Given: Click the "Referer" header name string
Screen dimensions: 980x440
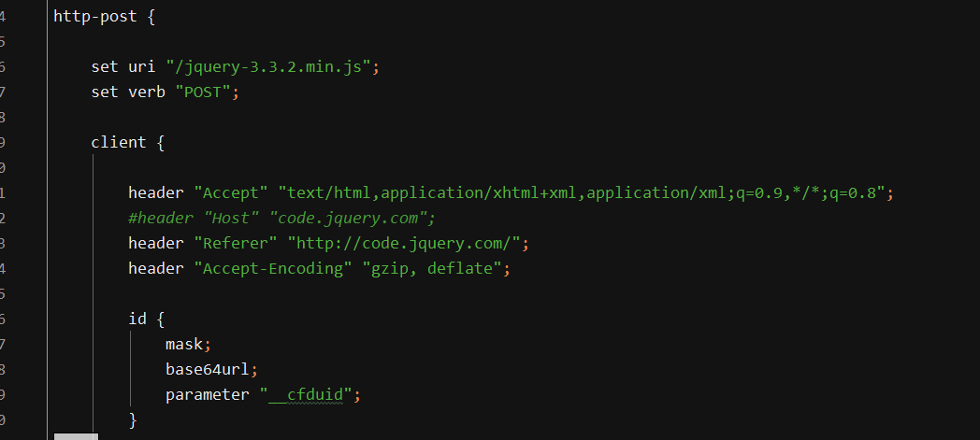Looking at the screenshot, I should click(236, 244).
